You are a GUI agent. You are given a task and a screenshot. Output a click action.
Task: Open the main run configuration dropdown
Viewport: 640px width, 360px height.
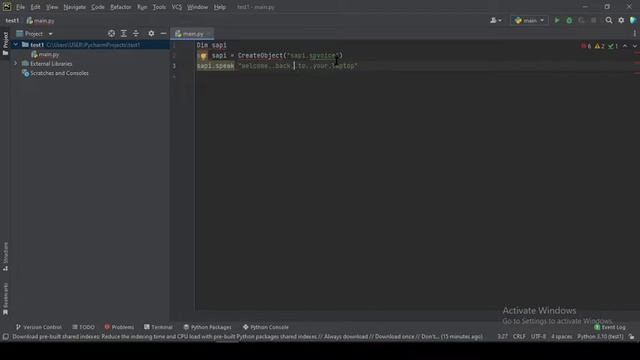coord(529,20)
